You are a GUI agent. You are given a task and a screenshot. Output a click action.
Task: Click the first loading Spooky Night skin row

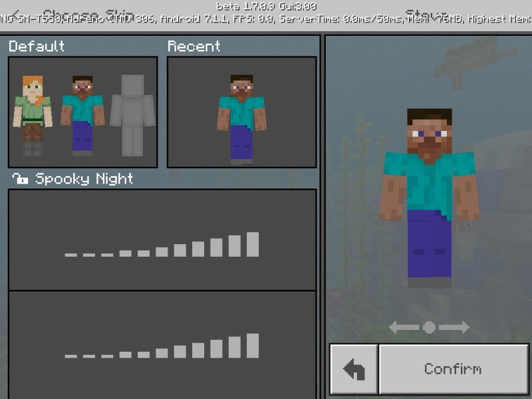coord(162,240)
